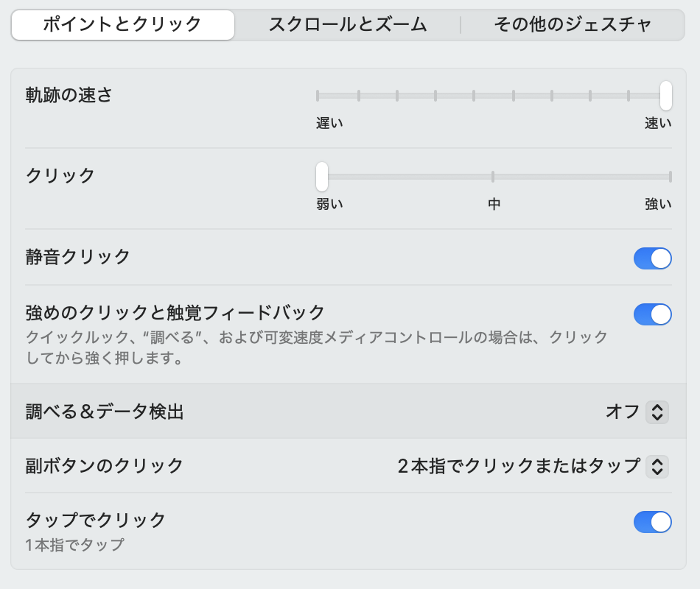
Task: Switch to ポイントとクリック tab
Action: [x=122, y=24]
